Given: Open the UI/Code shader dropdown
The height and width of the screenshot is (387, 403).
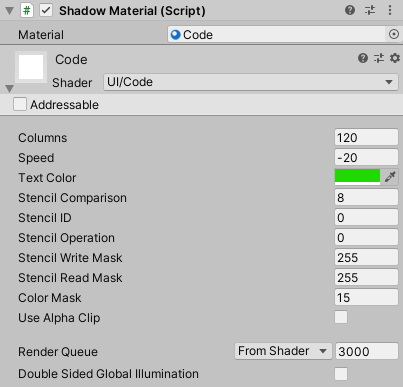Looking at the screenshot, I should click(251, 82).
